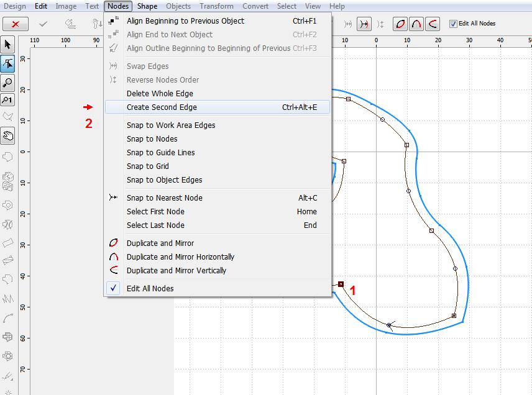Click Duplicate and Mirror Horizontally toolbar icon

point(418,24)
